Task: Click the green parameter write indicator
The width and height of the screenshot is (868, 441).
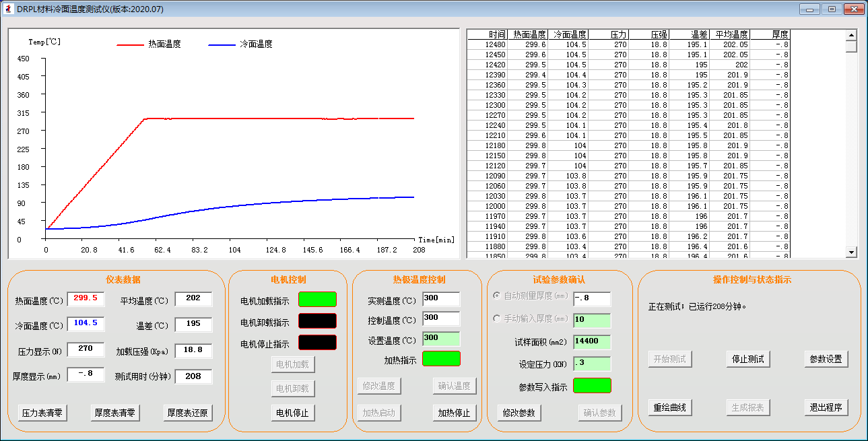Action: pos(592,386)
